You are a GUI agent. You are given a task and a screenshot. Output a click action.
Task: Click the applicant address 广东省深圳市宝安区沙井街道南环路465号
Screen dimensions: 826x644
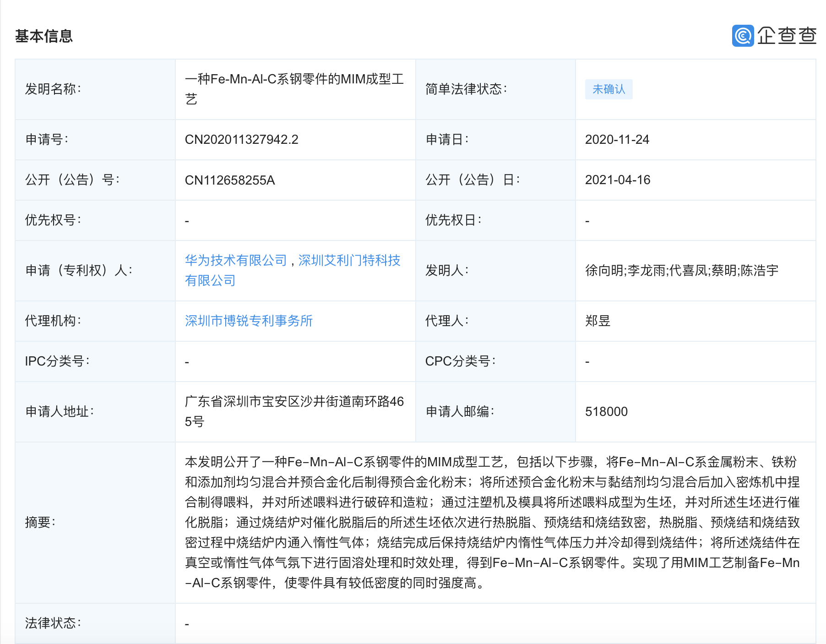pyautogui.click(x=294, y=411)
